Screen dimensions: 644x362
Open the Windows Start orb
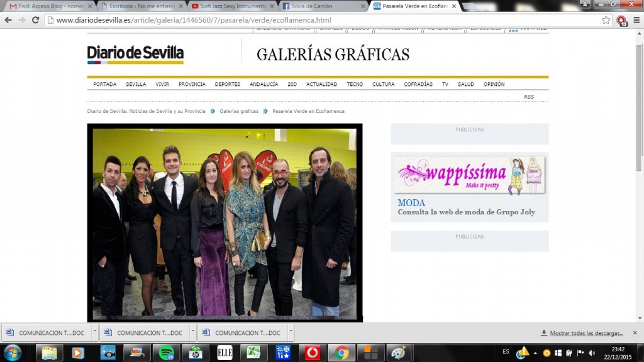click(13, 353)
